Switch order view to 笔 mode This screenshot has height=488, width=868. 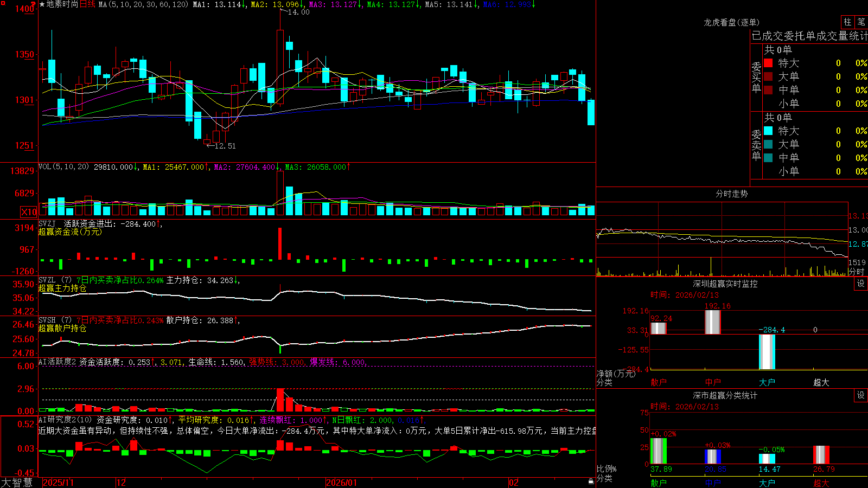click(x=861, y=22)
